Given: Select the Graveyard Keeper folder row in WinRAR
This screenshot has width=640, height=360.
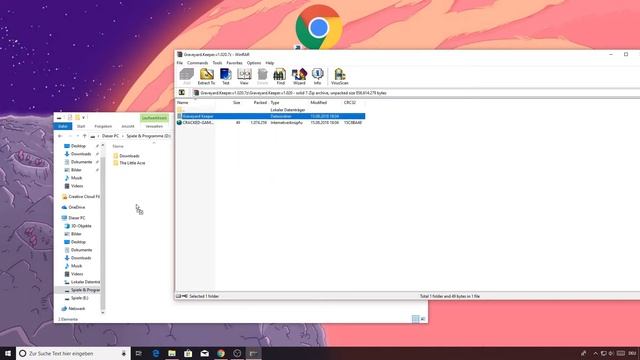Looking at the screenshot, I should point(271,116).
